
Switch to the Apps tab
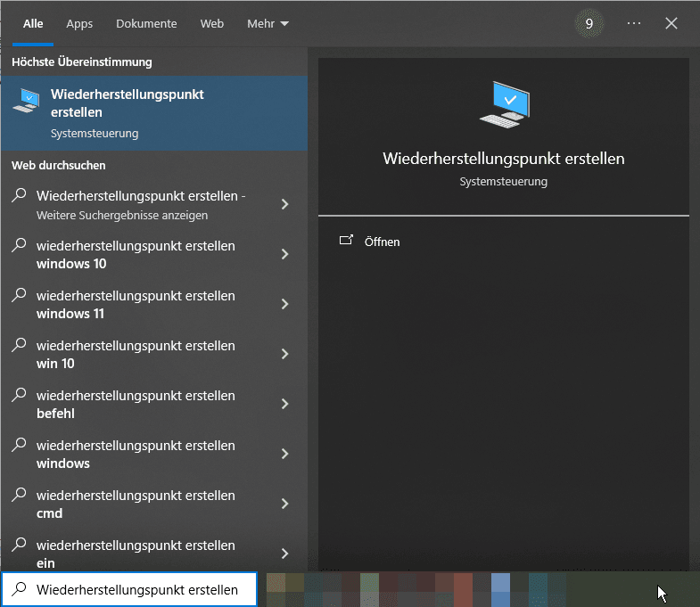tap(79, 24)
